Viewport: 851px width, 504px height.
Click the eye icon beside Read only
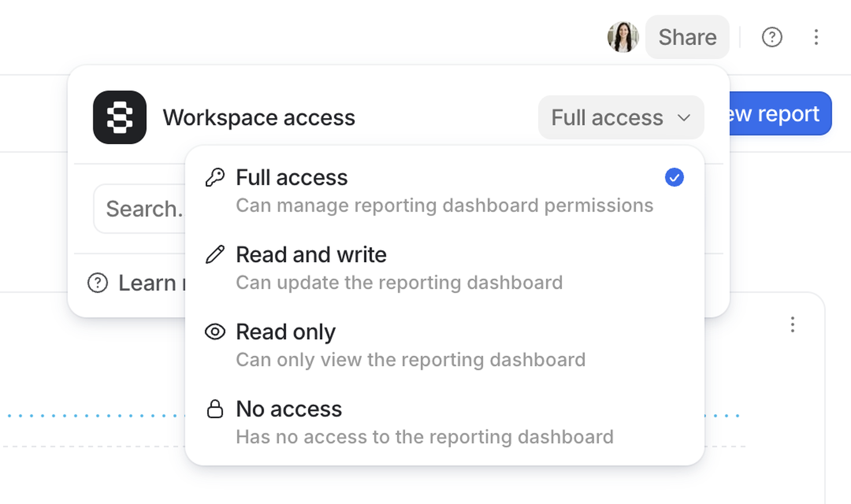pos(215,332)
